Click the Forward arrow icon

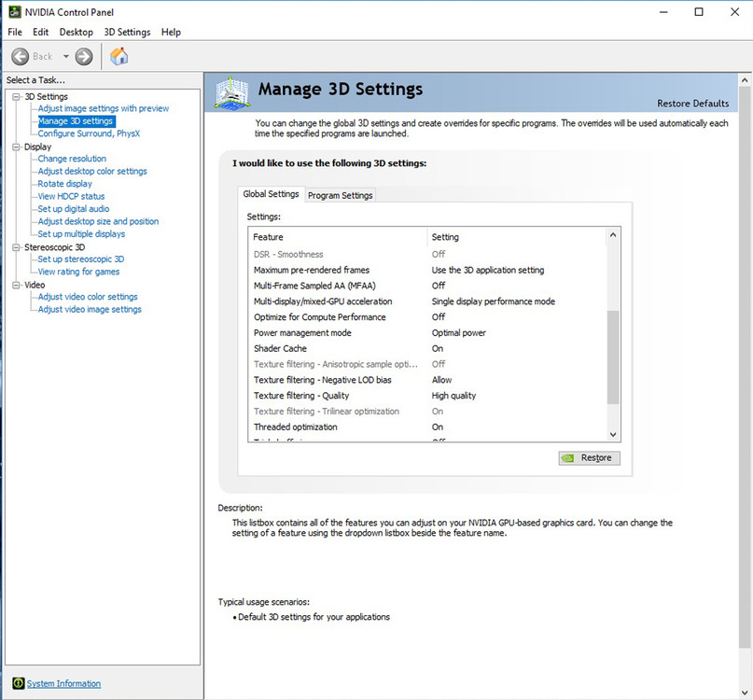[x=84, y=57]
